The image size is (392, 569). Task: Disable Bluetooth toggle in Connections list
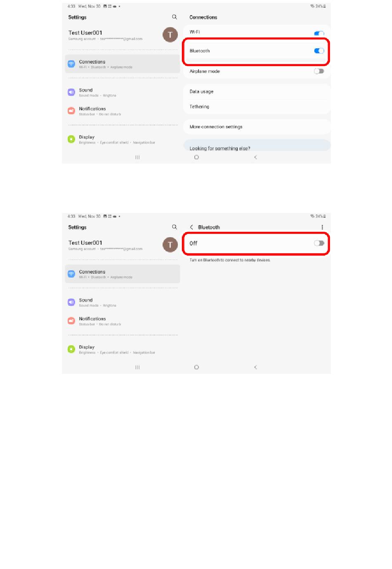pyautogui.click(x=319, y=51)
